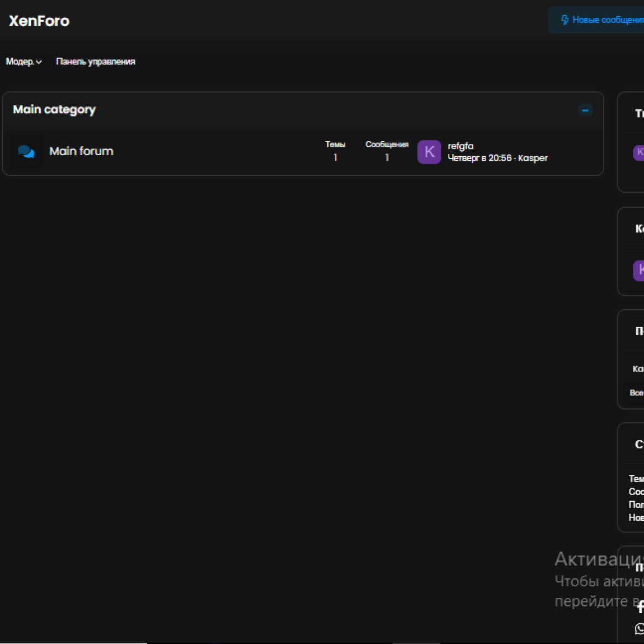Click the truncated Ka username in sidebar widget

click(638, 368)
